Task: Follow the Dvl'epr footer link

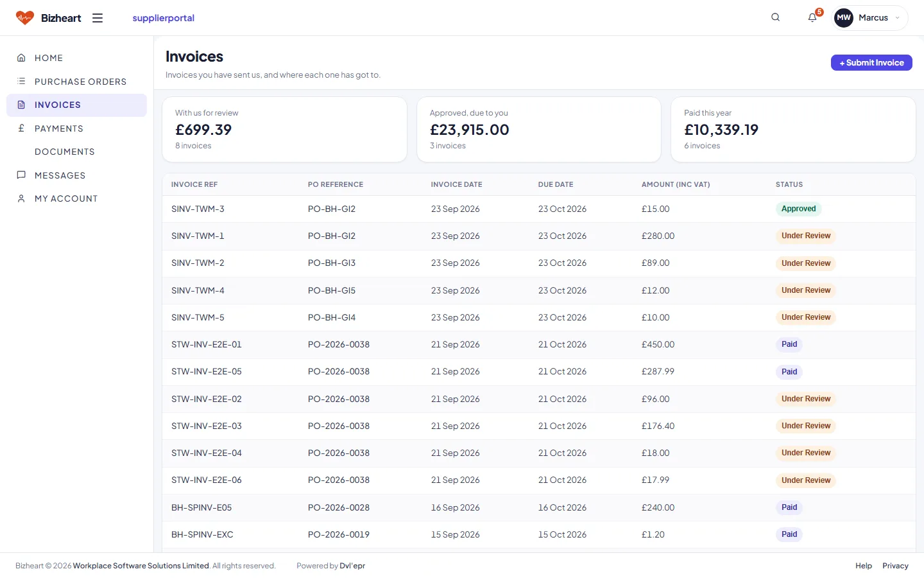Action: pyautogui.click(x=352, y=566)
